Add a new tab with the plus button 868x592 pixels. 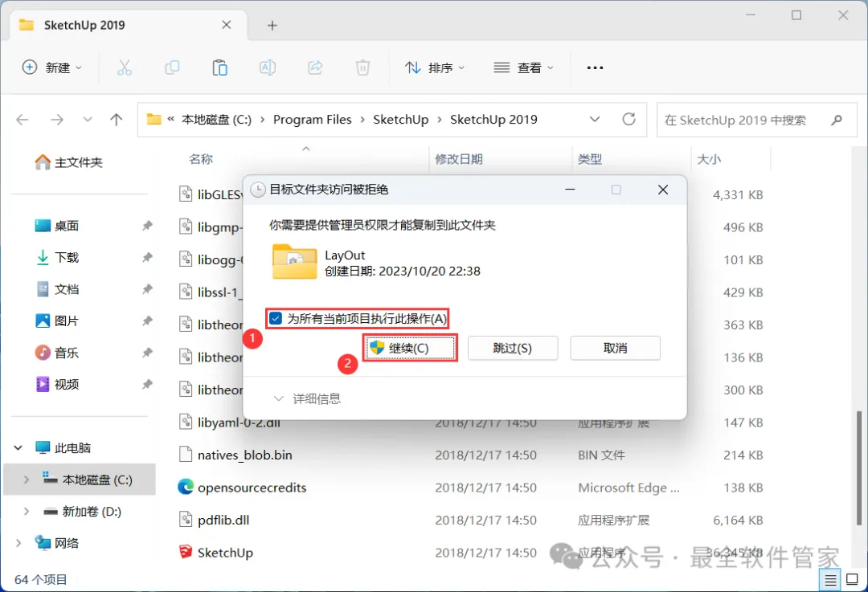[272, 26]
